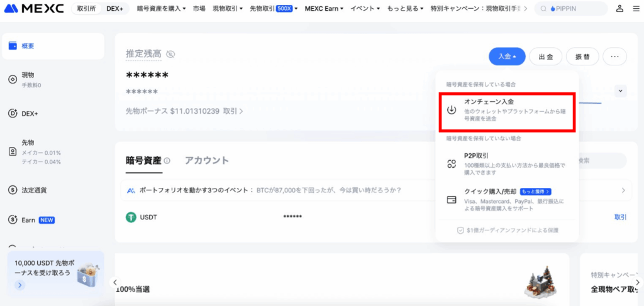This screenshot has height=306, width=644.
Task: Expand the 暗号資産を購入 dropdown menu
Action: pyautogui.click(x=162, y=9)
